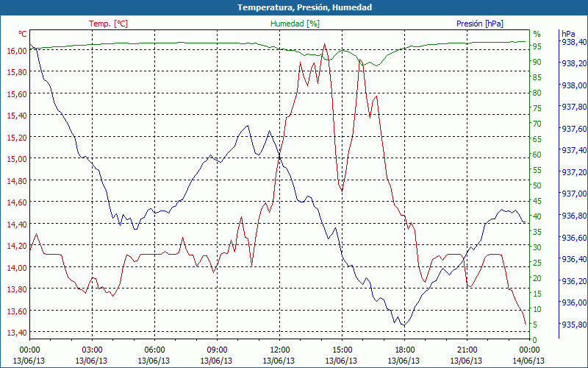Click pressure axis value "936,00"
This screenshot has height=368, width=588.
pos(574,302)
